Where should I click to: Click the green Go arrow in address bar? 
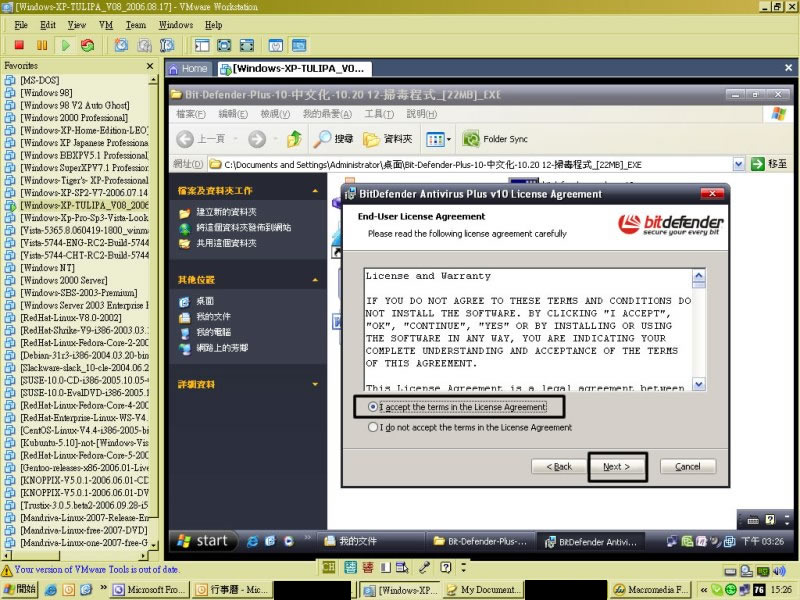pos(758,164)
